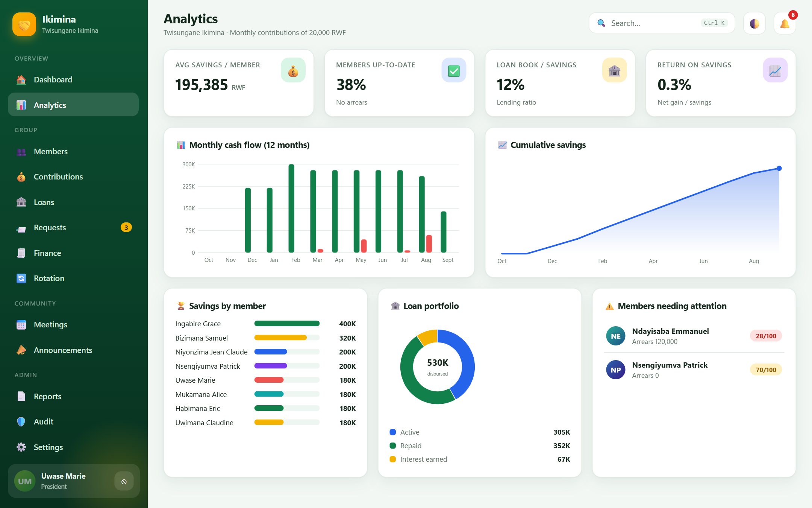Click the Rotation arrows icon
This screenshot has width=812, height=508.
[21, 278]
